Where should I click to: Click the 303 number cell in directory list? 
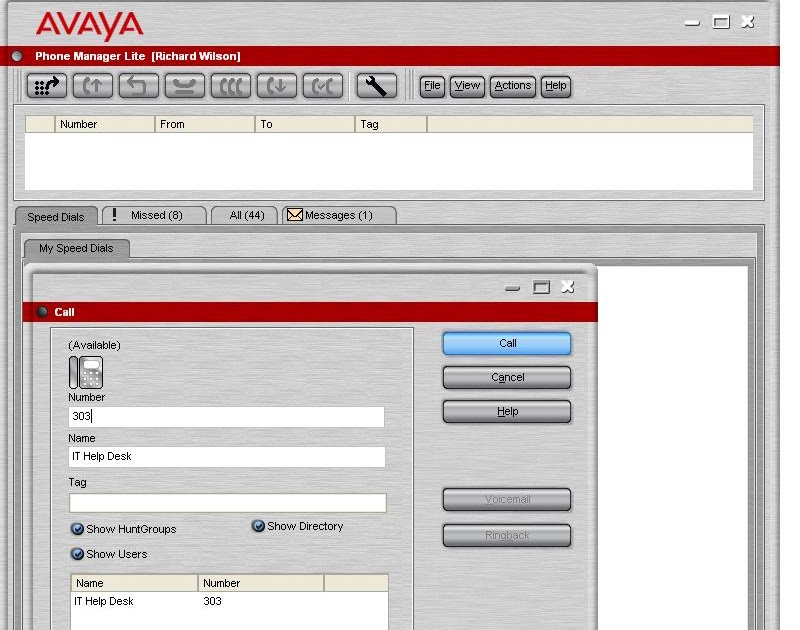pyautogui.click(x=212, y=601)
